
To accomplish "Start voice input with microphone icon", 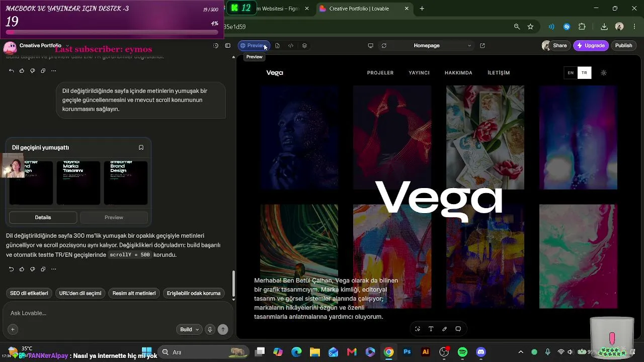I will click(x=210, y=329).
